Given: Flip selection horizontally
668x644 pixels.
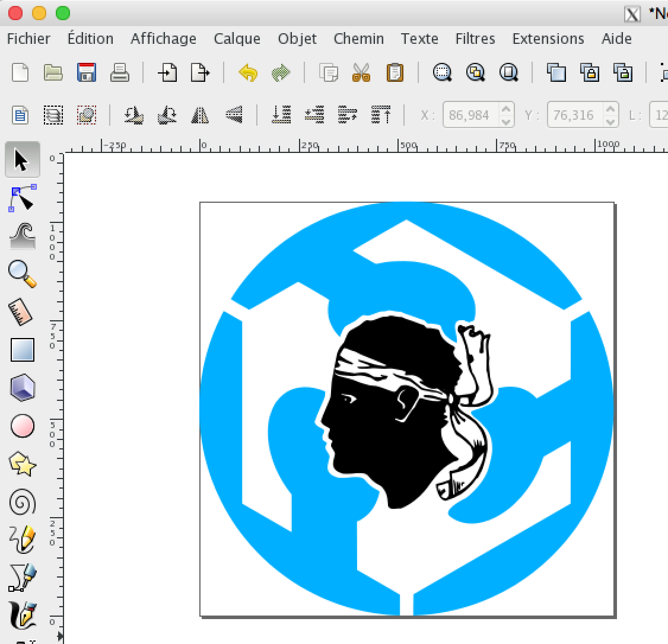Looking at the screenshot, I should pos(201,115).
